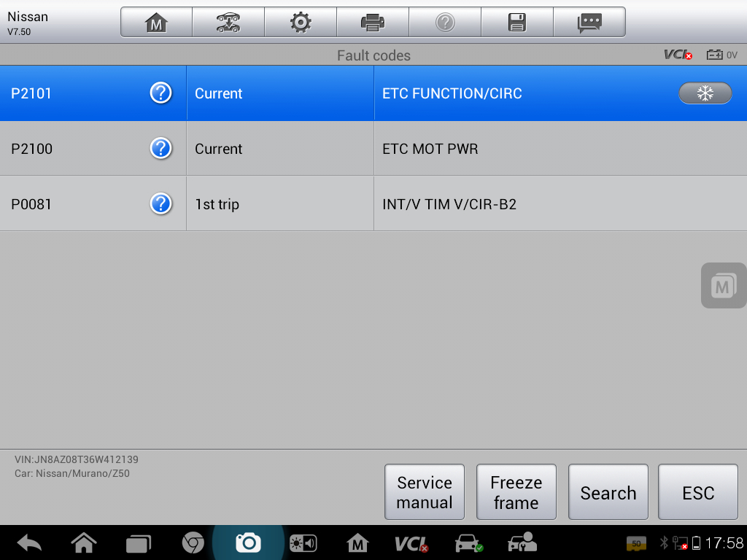This screenshot has width=747, height=560.
Task: Click the help question mark toolbar icon
Action: click(445, 23)
